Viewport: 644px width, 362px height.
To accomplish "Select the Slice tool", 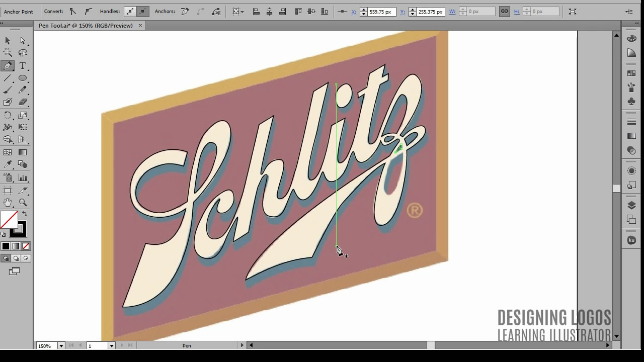I will point(23,191).
